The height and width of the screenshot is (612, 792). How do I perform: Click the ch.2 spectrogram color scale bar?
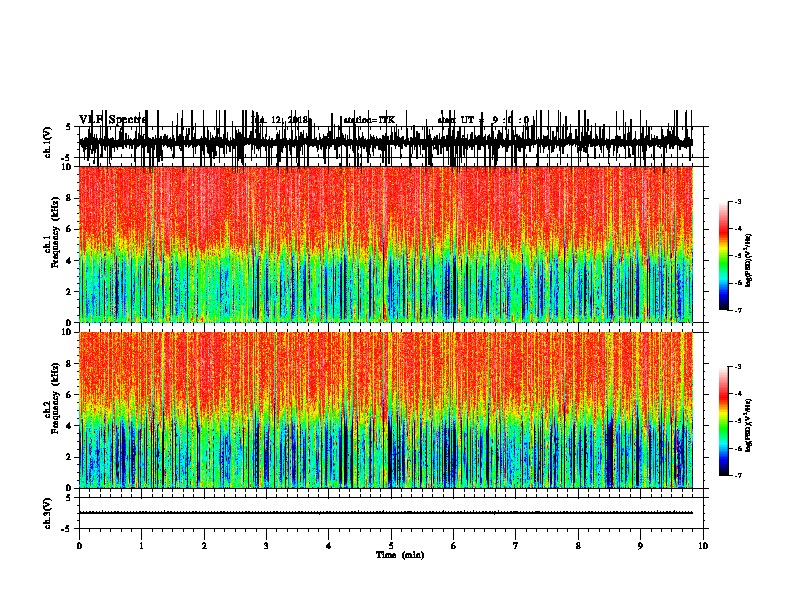724,421
